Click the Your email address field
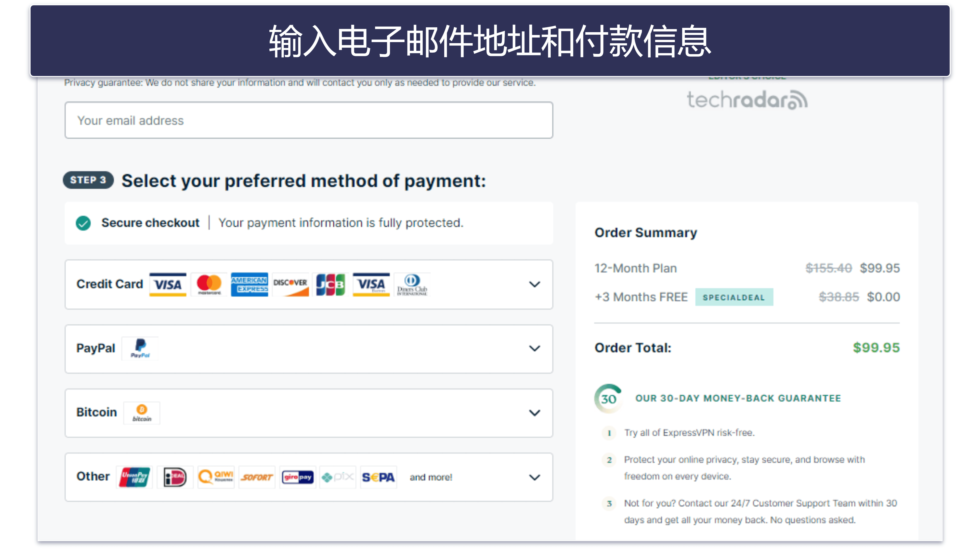This screenshot has height=549, width=980. 309,120
